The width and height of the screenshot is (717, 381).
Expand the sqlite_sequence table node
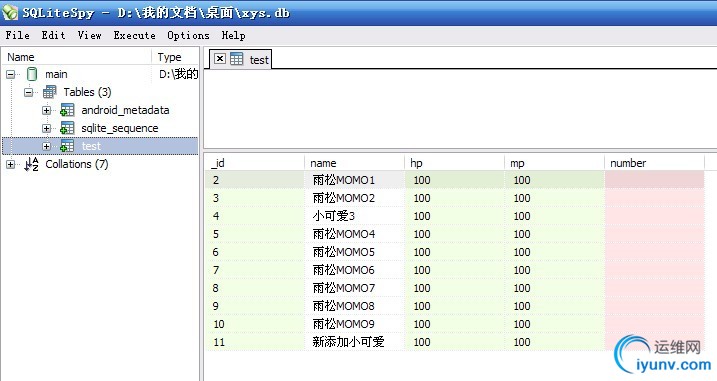tap(46, 129)
